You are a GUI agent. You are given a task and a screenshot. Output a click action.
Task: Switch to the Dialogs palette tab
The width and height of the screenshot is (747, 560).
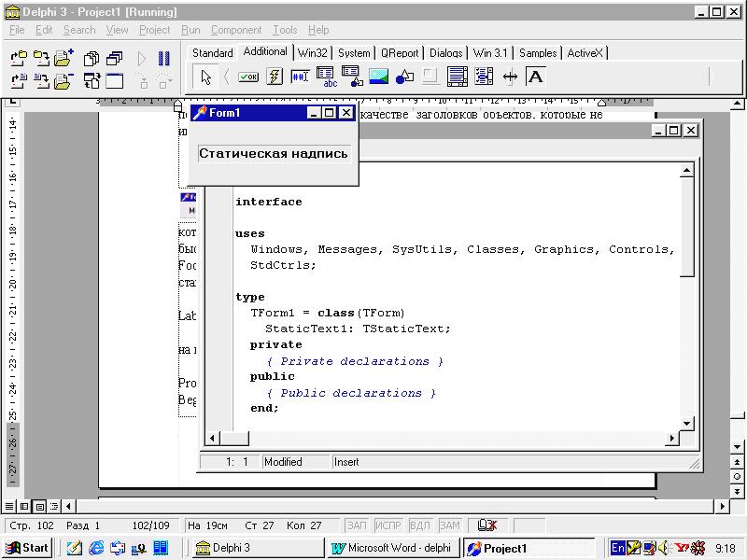coord(446,53)
